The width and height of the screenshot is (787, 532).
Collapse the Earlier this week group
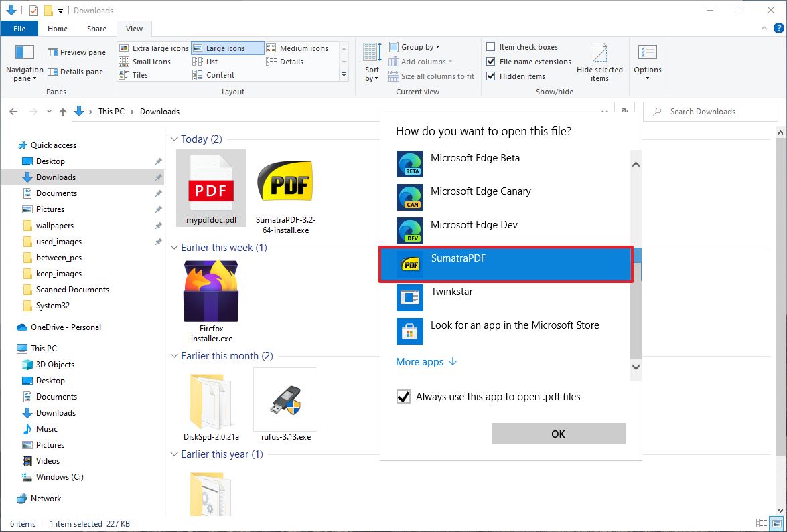(174, 248)
